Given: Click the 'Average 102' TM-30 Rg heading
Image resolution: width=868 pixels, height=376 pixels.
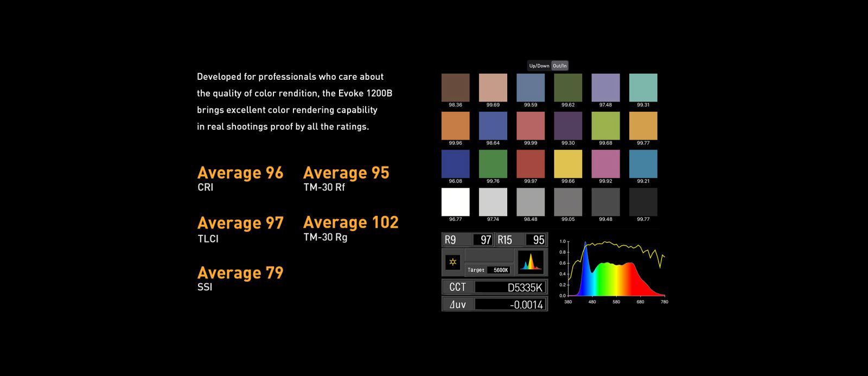Looking at the screenshot, I should [351, 222].
